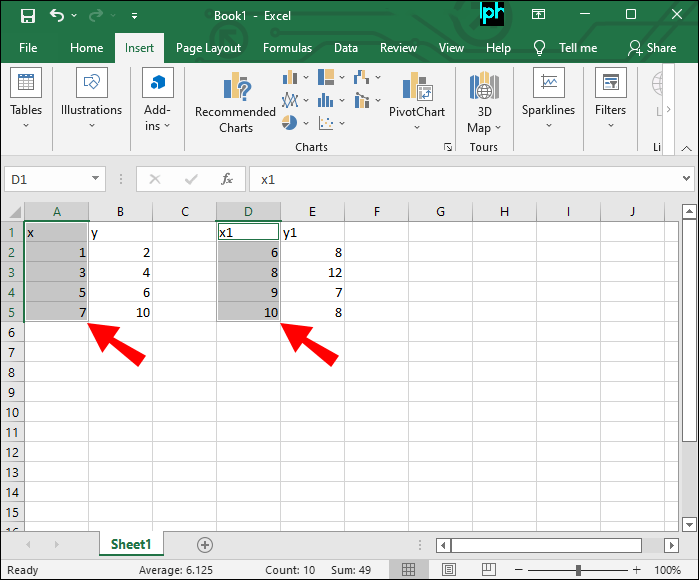Click the Share button

651,48
